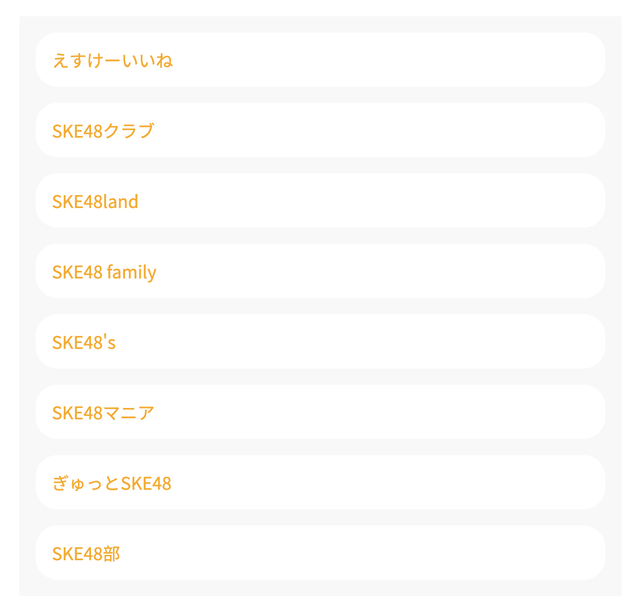Image resolution: width=640 pixels, height=609 pixels.
Task: Open the white SKE48マニア row
Action: click(x=320, y=412)
